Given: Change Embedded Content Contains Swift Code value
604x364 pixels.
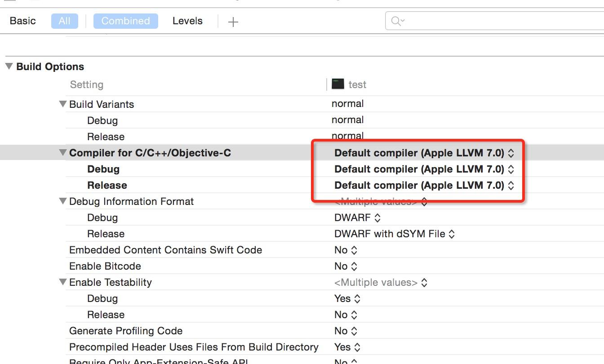Looking at the screenshot, I should [x=346, y=250].
